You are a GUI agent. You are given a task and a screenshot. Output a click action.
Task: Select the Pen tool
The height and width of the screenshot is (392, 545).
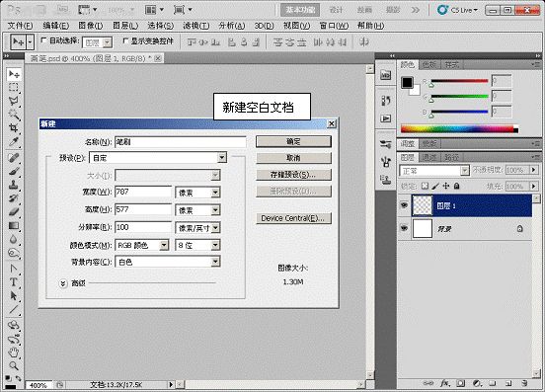14,269
